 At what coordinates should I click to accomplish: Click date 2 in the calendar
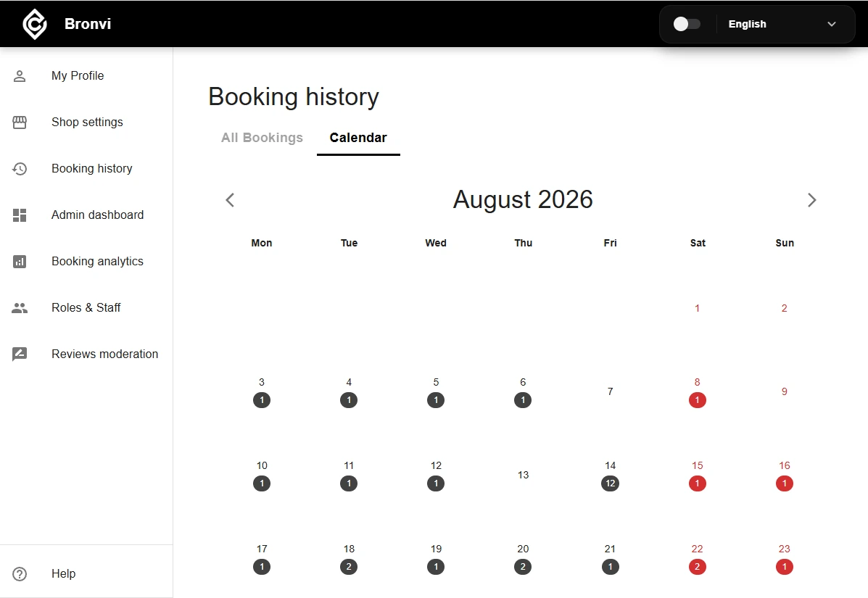click(x=785, y=308)
